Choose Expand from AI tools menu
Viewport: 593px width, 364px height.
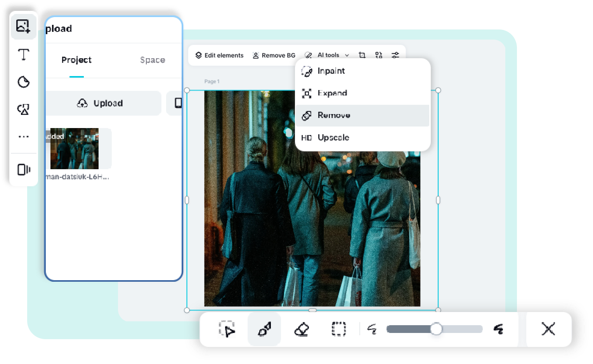pyautogui.click(x=362, y=93)
